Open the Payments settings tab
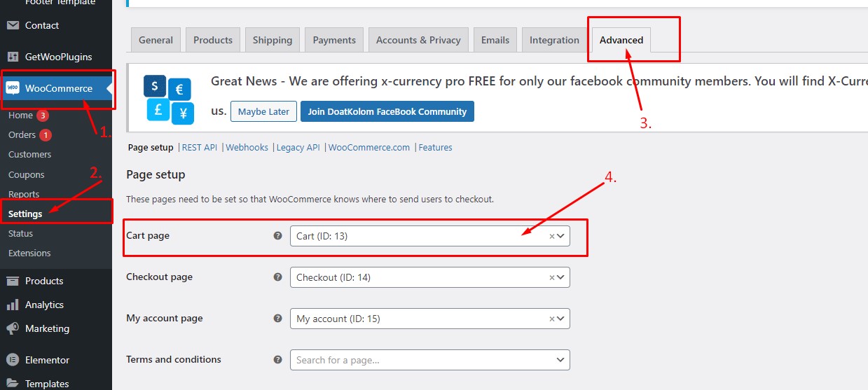This screenshot has height=390, width=868. point(334,40)
